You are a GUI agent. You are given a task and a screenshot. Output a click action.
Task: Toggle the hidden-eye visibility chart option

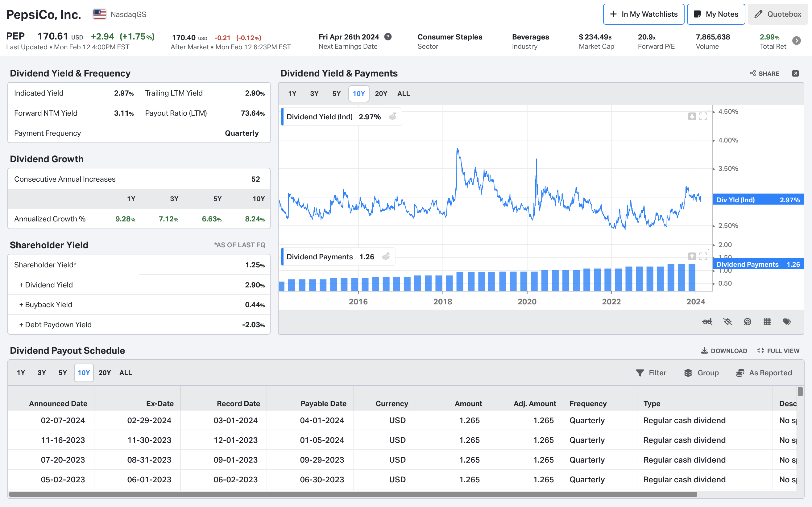pos(727,322)
